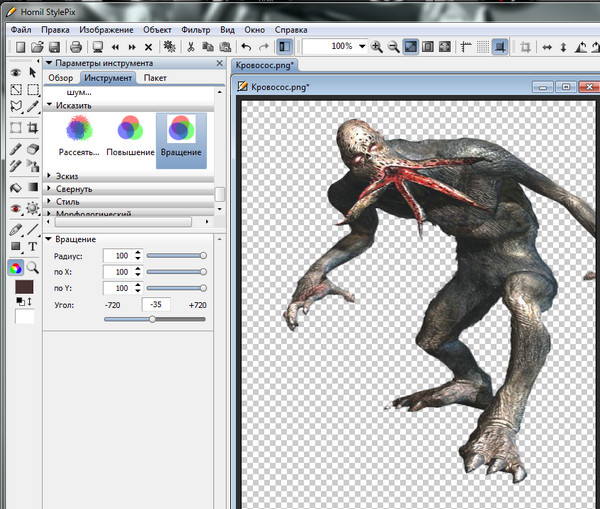Switch to the Обзор tab

pos(61,78)
